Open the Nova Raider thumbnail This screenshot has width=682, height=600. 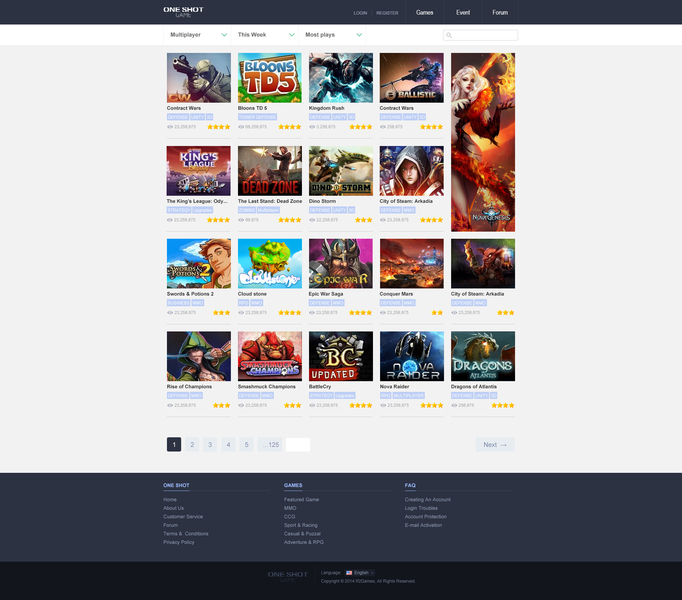tap(411, 356)
